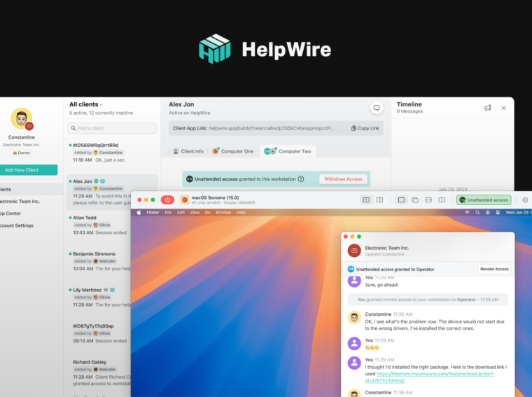Click the Copy Link clipboard icon
532x397 pixels.
(x=353, y=128)
